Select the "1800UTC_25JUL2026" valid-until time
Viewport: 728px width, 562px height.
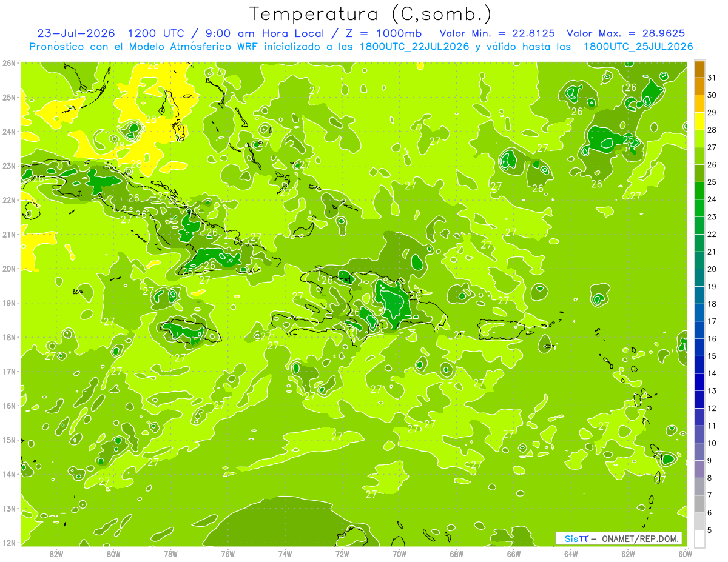[638, 46]
